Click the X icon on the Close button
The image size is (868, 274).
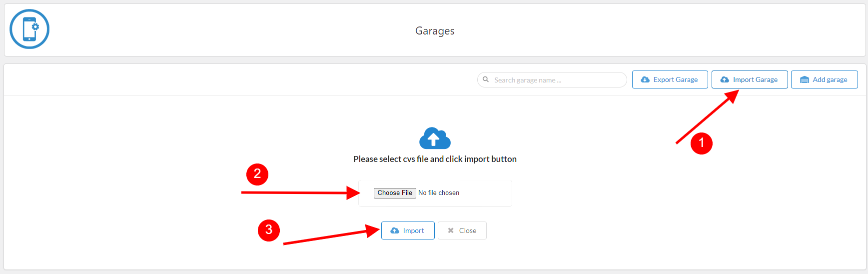451,230
